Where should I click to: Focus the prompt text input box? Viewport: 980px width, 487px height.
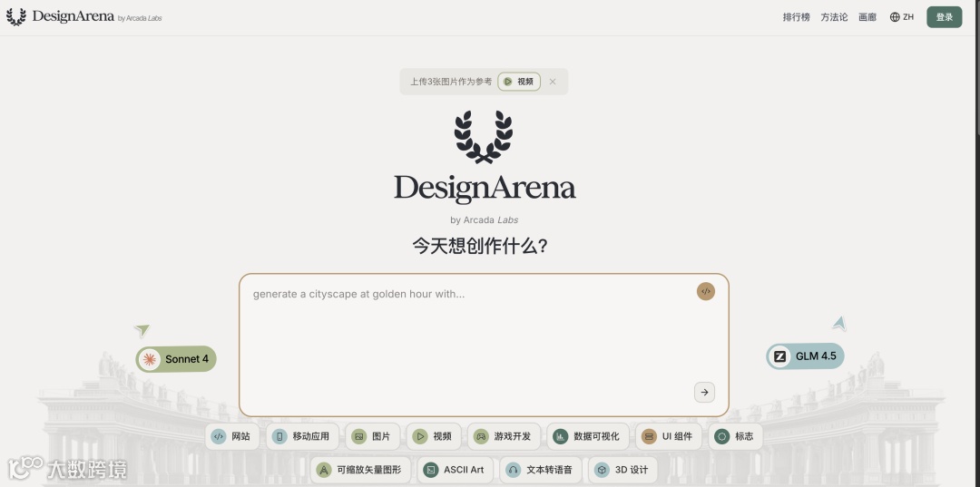(484, 346)
